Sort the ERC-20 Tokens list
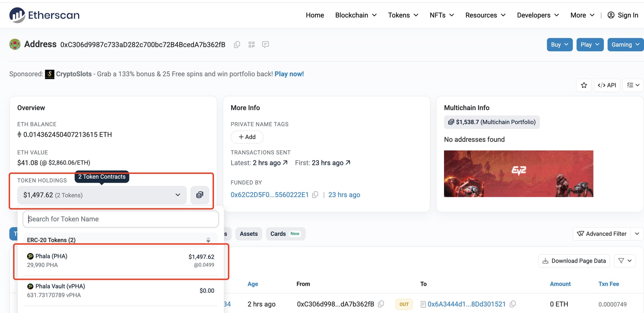The image size is (644, 313). [x=208, y=240]
